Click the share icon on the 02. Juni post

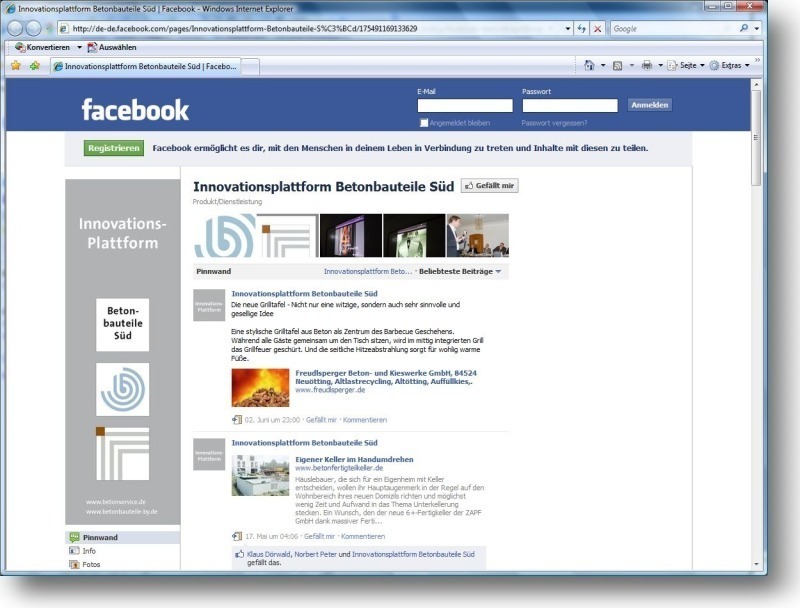click(237, 420)
